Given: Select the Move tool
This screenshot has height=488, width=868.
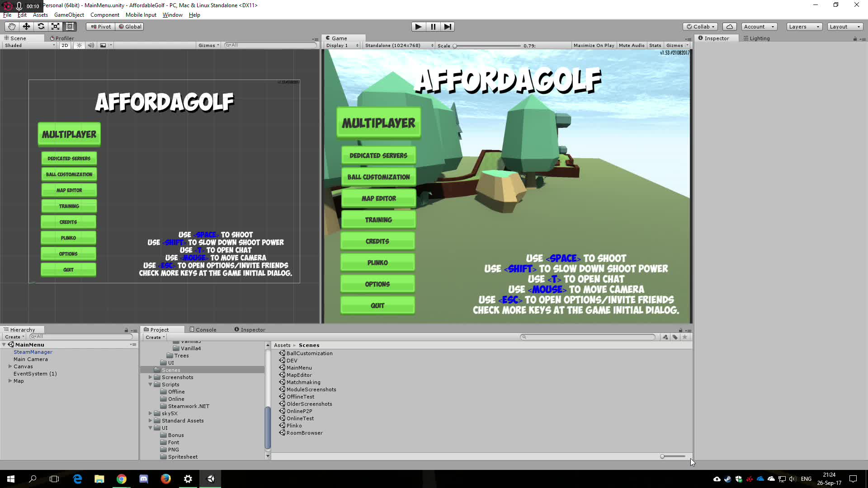Looking at the screenshot, I should 26,27.
